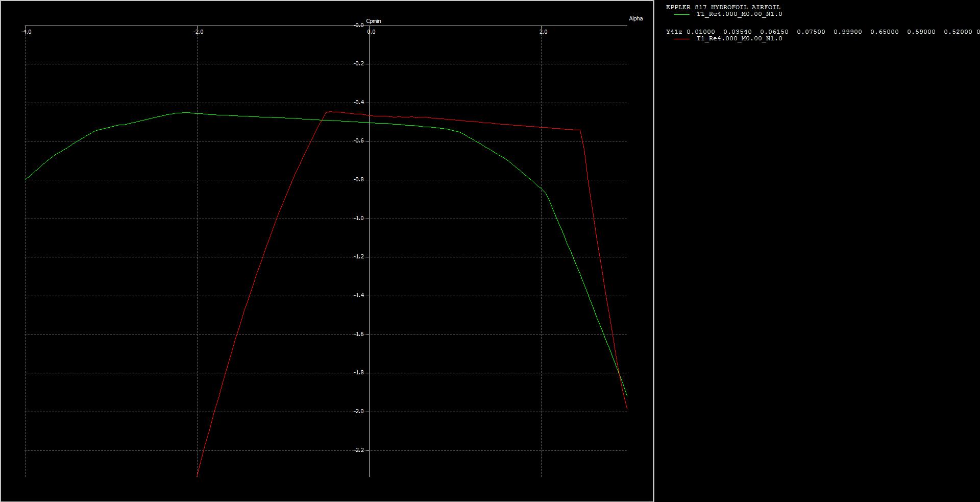This screenshot has height=502, width=980.
Task: Click the green curve's peak near Alpha -2.0
Action: pyautogui.click(x=186, y=112)
